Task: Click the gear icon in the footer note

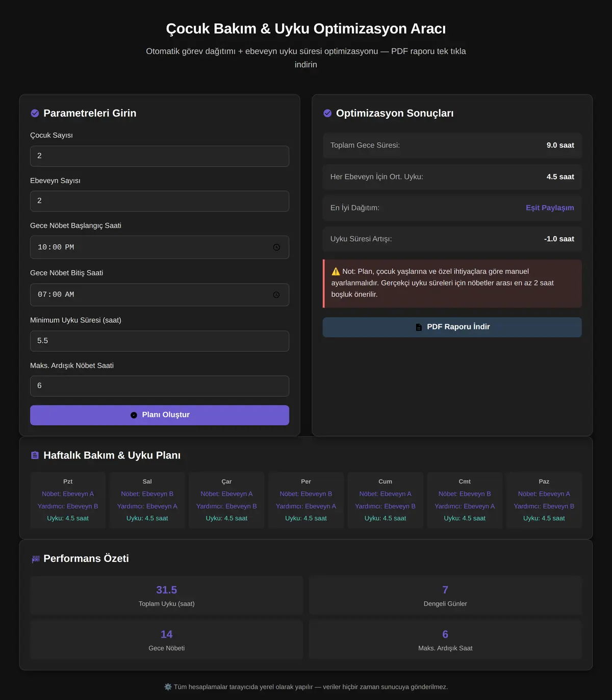Action: [168, 687]
